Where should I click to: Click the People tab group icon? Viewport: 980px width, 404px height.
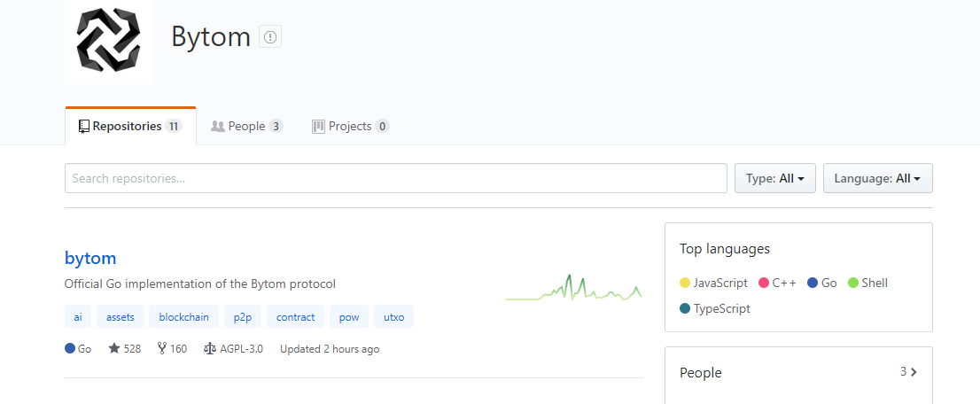pos(218,127)
